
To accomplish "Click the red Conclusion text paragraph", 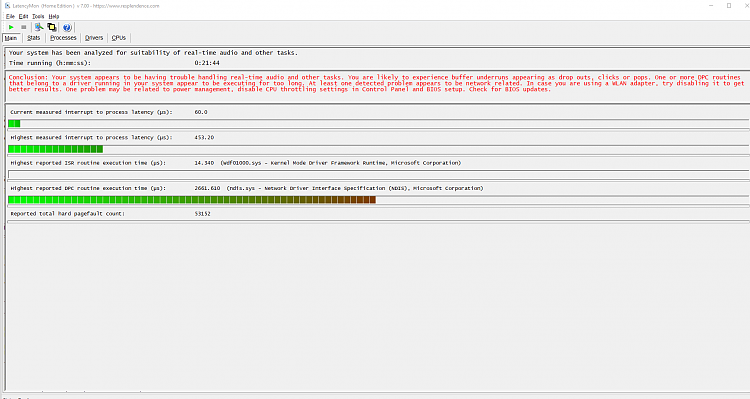I will tap(376, 83).
